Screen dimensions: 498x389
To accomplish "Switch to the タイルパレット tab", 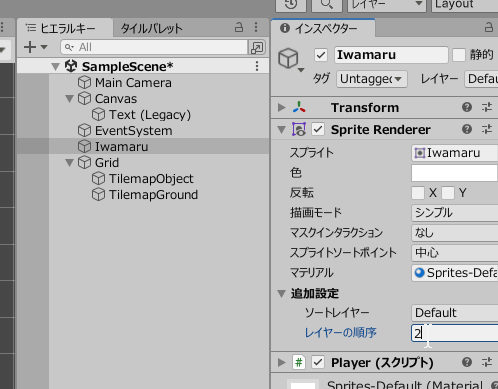I will 152,28.
